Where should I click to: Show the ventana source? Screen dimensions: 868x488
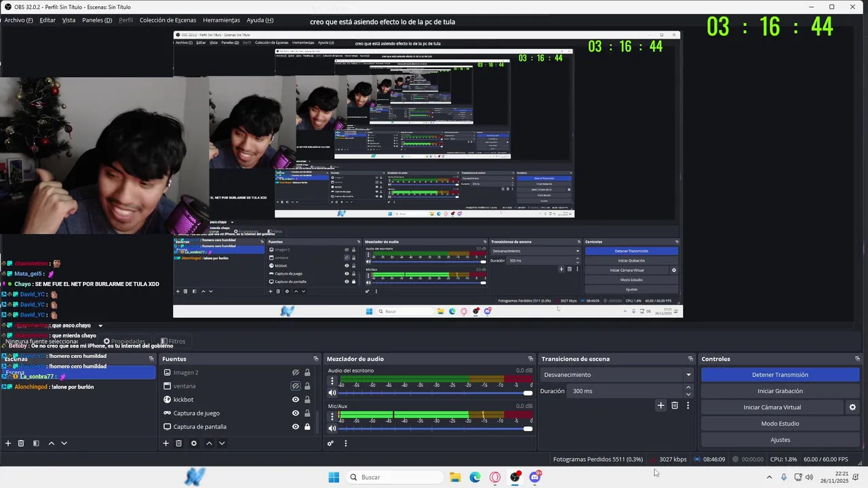point(296,386)
